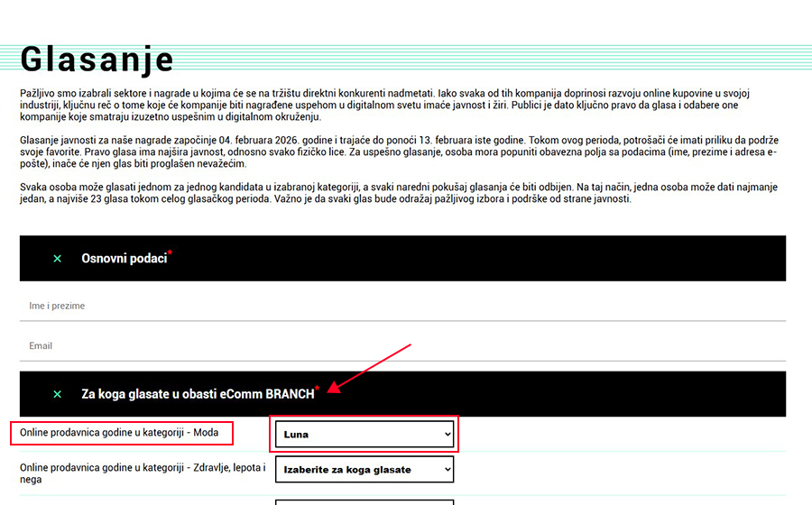This screenshot has height=505, width=812.
Task: Click into the Email input field
Action: click(402, 346)
